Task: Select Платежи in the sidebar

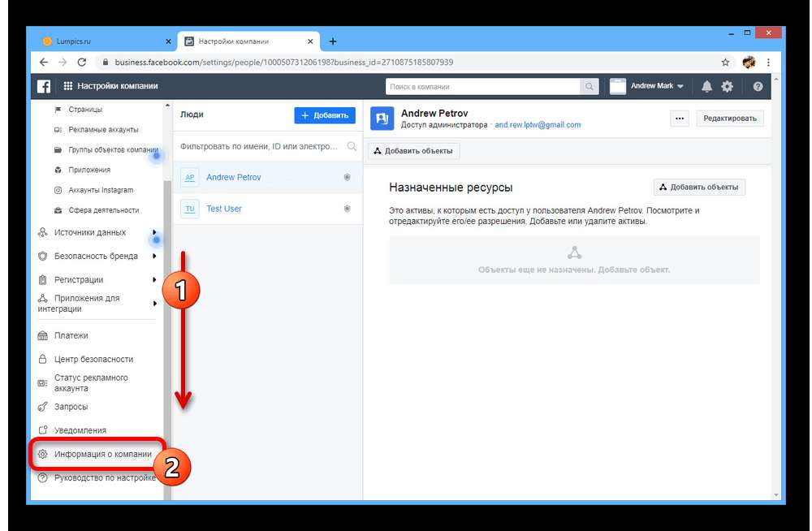Action: 71,335
